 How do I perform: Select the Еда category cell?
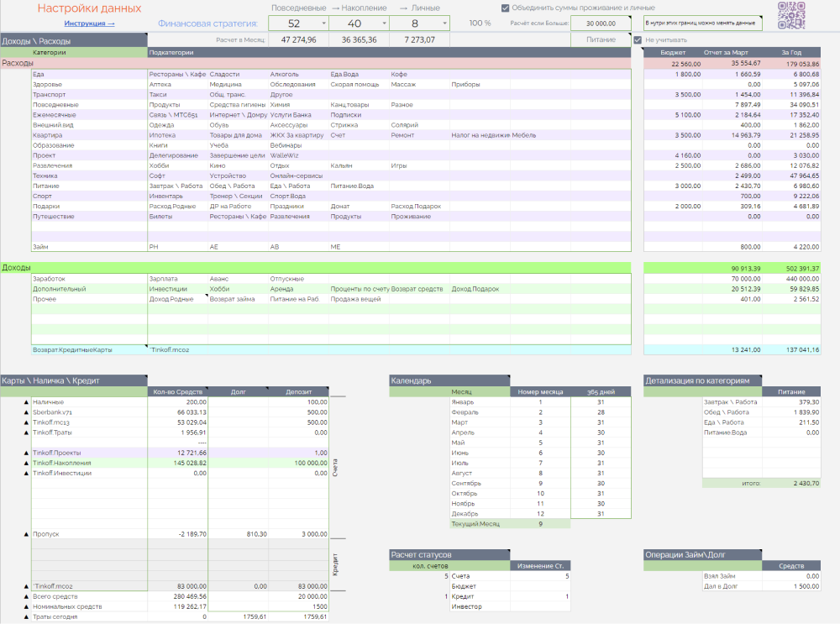pyautogui.click(x=89, y=75)
